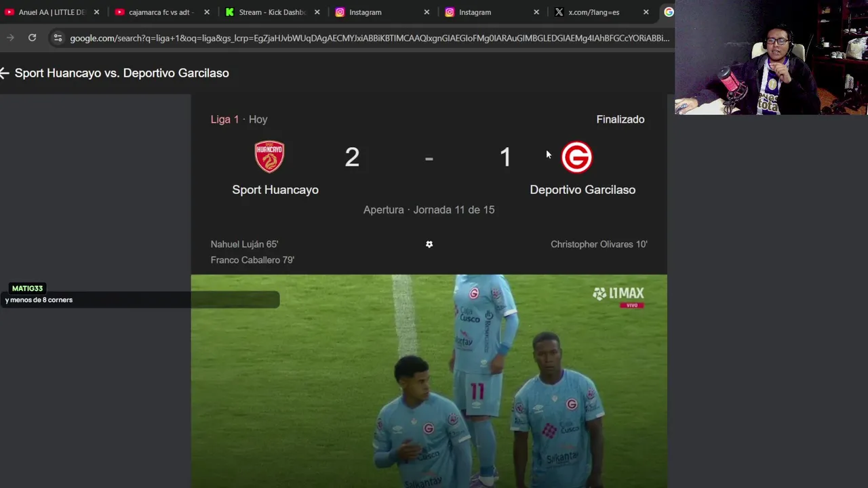
Task: Click the match video thumbnail
Action: [x=429, y=381]
